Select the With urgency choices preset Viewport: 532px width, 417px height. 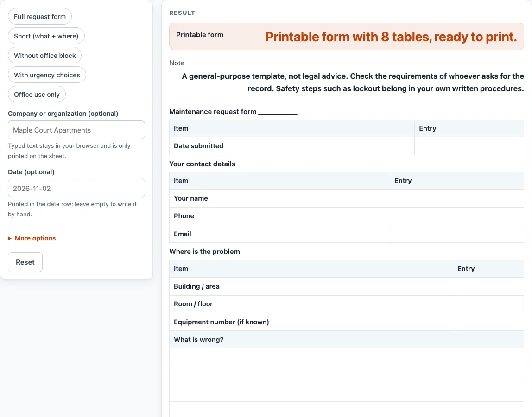47,75
